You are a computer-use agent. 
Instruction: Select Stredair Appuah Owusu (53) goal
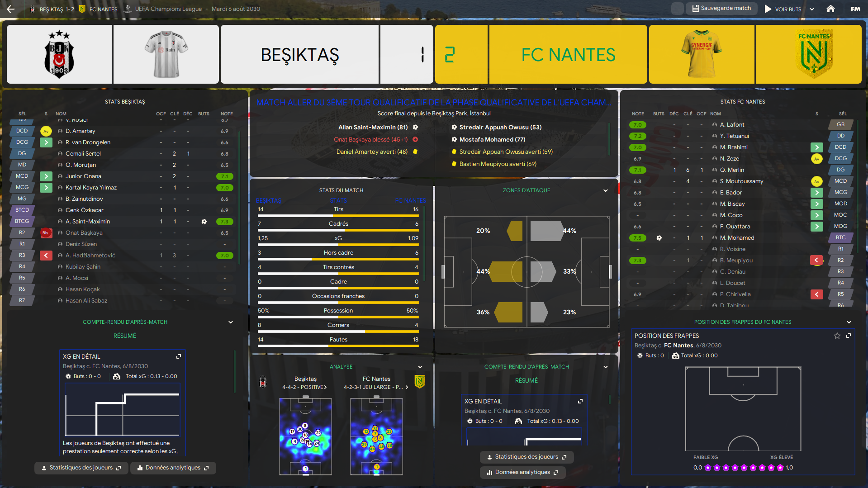(496, 128)
